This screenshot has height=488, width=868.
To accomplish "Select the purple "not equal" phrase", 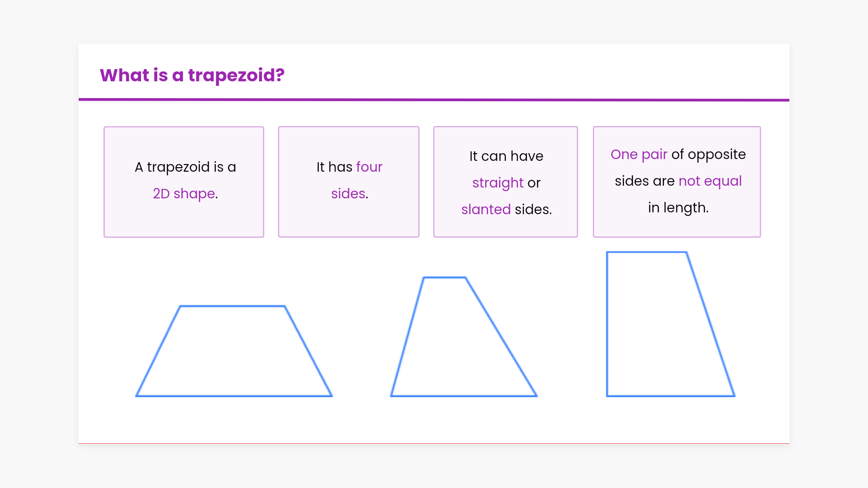I will [x=710, y=181].
